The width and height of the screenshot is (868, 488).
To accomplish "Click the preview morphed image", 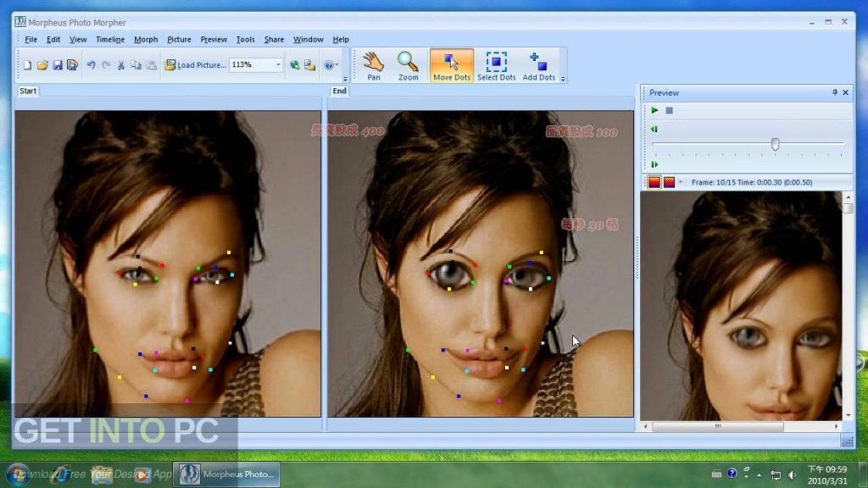I will coord(741,306).
